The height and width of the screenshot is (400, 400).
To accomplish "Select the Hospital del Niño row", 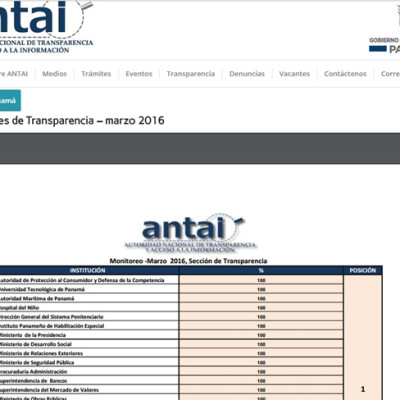I will [x=171, y=307].
